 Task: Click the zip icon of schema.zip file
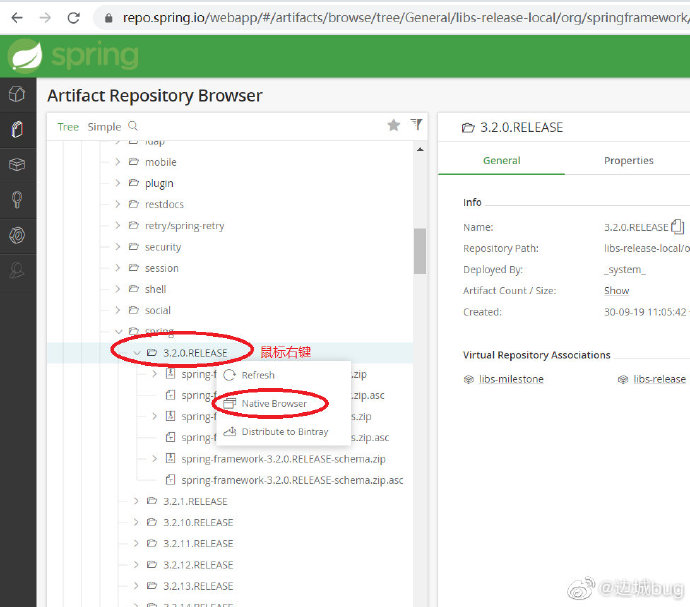pos(170,458)
